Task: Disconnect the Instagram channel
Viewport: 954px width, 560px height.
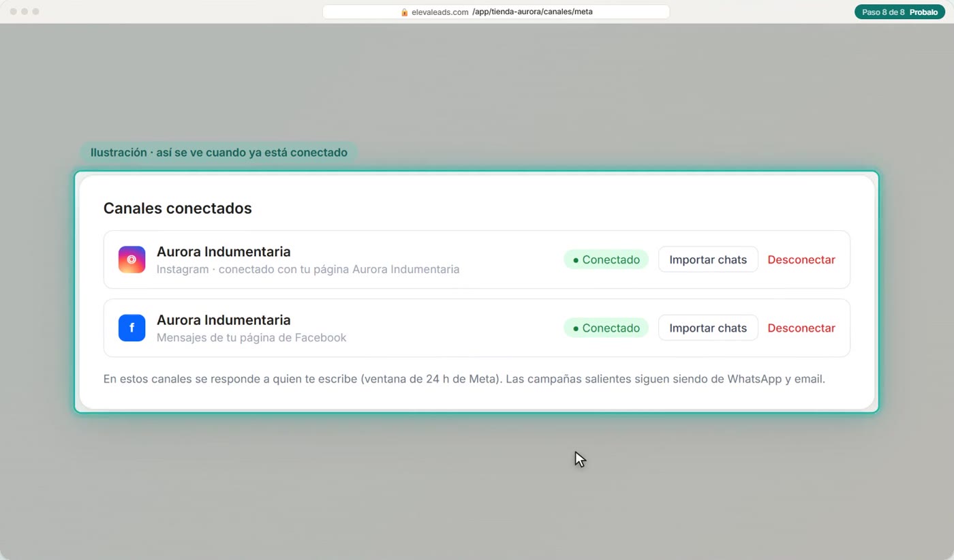Action: (801, 260)
